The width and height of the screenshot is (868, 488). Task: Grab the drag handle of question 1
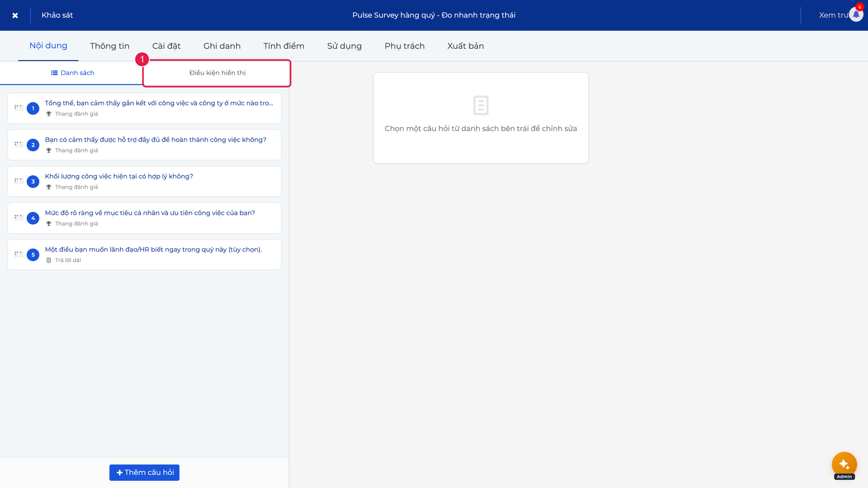(18, 108)
